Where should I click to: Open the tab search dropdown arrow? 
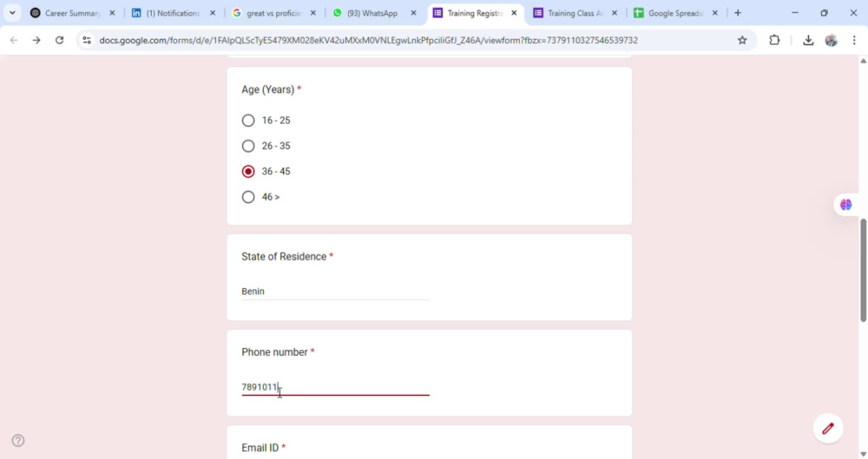12,13
